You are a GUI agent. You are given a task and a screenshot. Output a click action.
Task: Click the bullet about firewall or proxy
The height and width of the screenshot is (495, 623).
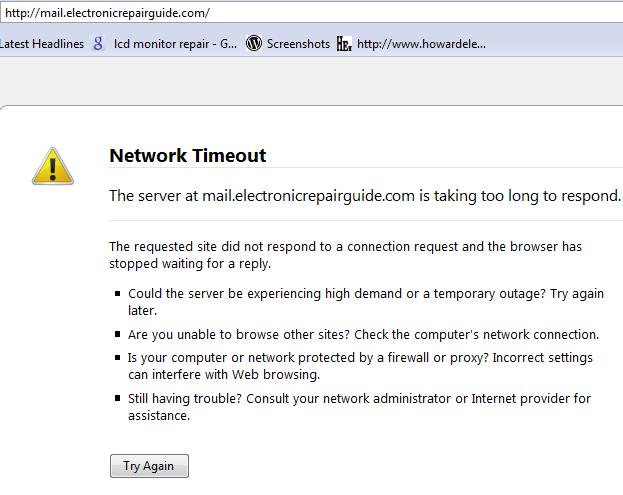coord(360,366)
